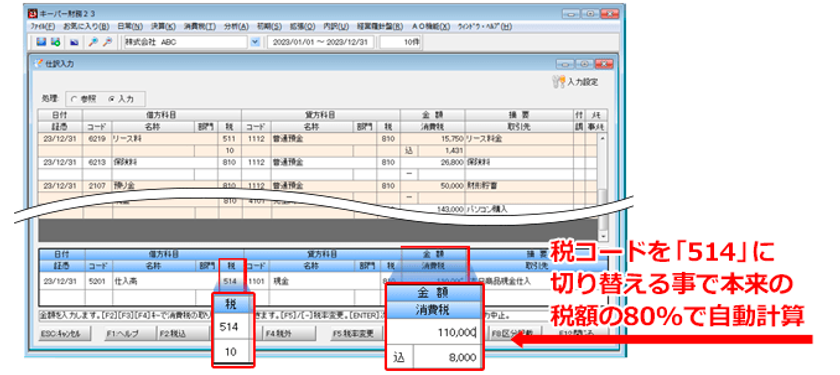Click the first save icon in toolbar
Screen dimensions: 840x375
(41, 42)
